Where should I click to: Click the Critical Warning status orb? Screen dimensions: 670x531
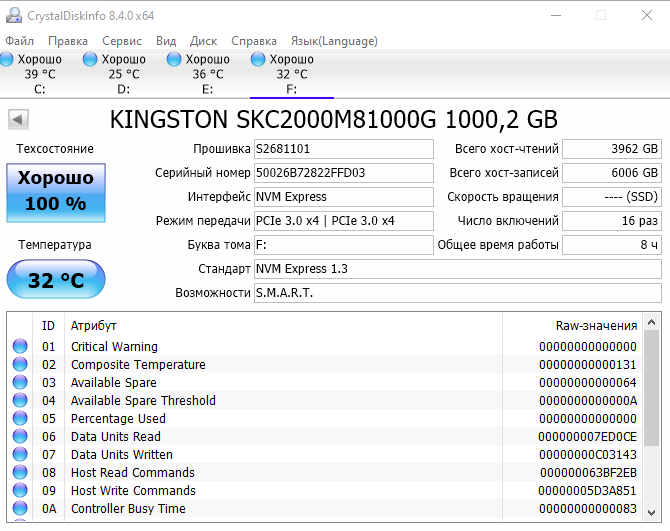point(20,347)
